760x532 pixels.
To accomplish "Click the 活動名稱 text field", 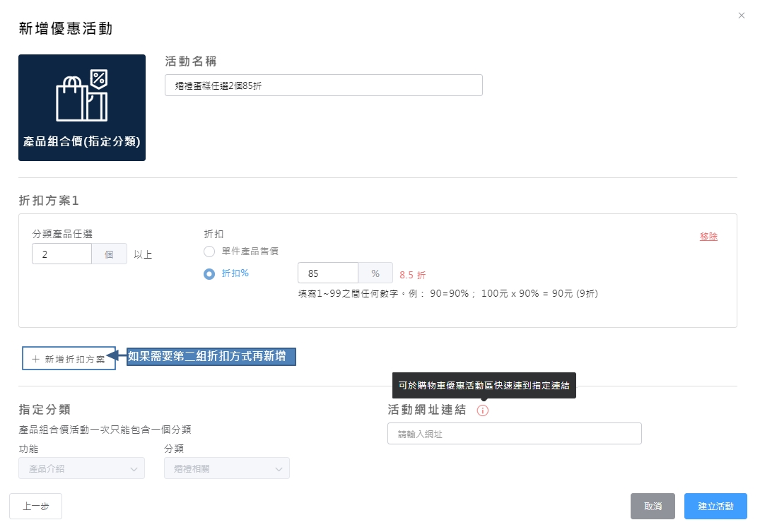I will point(323,85).
